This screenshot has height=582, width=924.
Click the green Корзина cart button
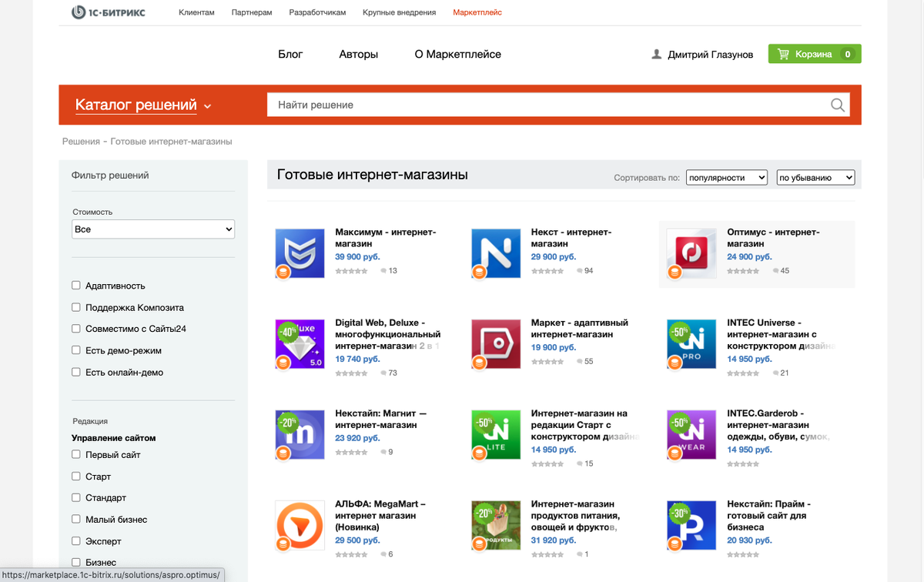tap(815, 54)
